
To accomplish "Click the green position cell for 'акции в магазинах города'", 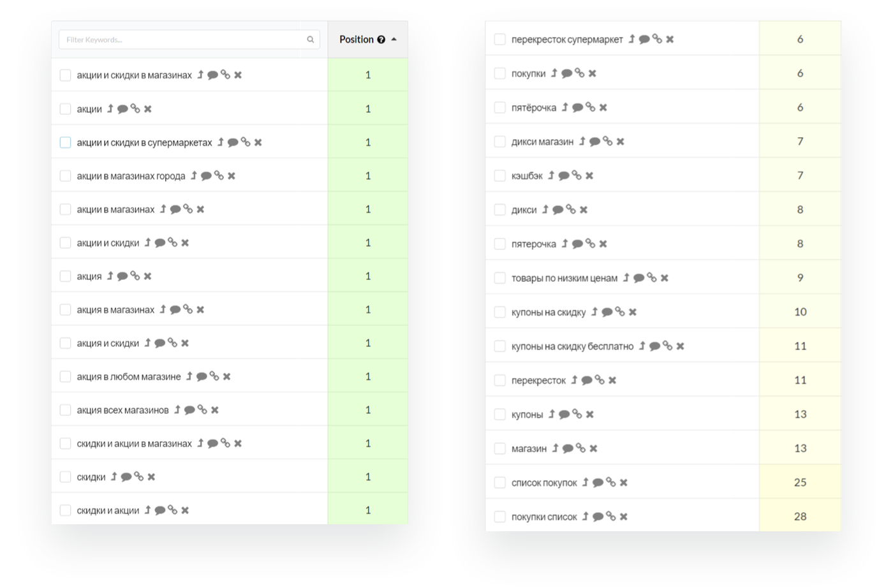I will 367,176.
